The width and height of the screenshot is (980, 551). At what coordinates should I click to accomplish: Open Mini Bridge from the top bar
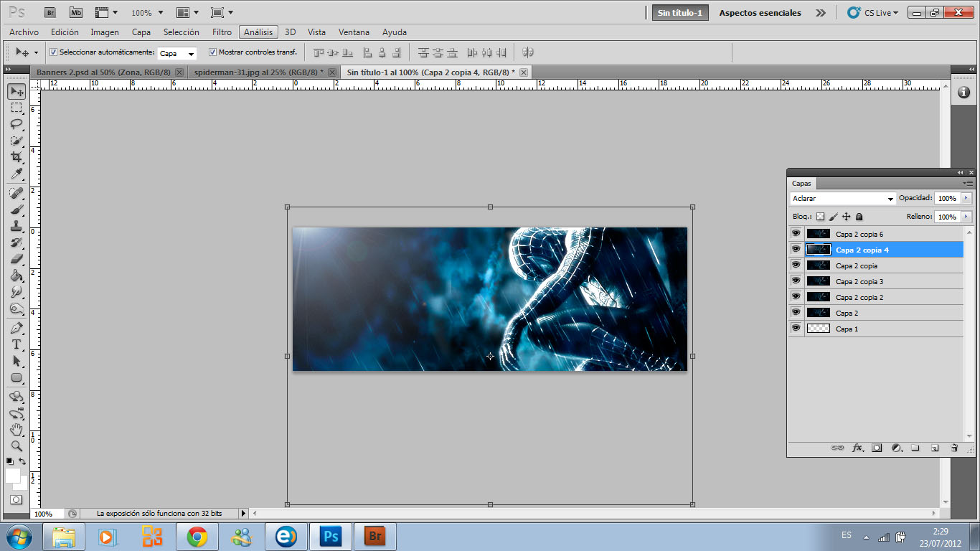[x=75, y=12]
